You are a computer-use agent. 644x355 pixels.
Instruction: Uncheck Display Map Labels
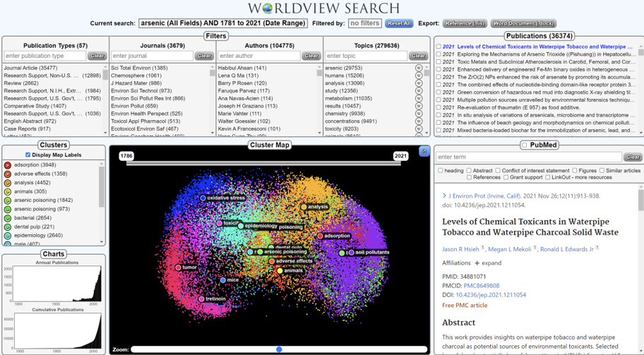click(x=28, y=155)
